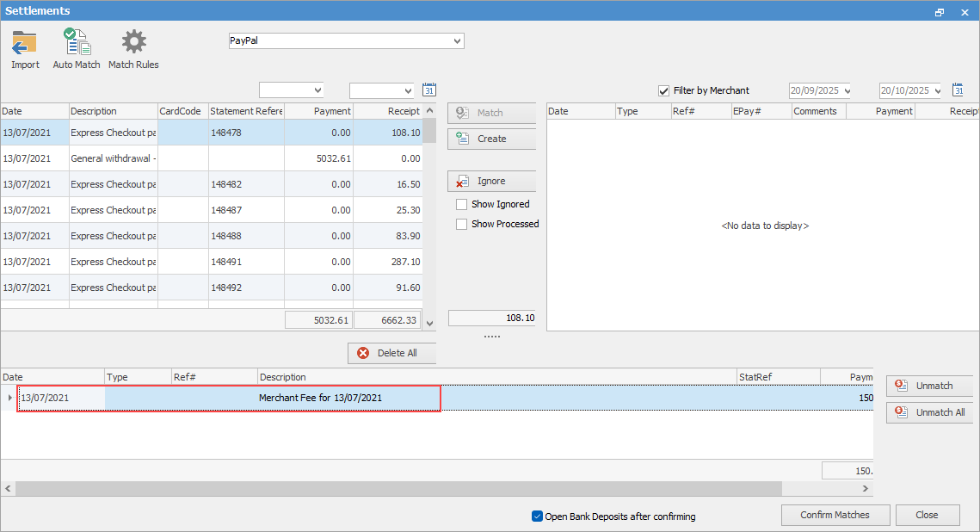The image size is (980, 532).
Task: Click Confirm Matches button
Action: coord(835,515)
